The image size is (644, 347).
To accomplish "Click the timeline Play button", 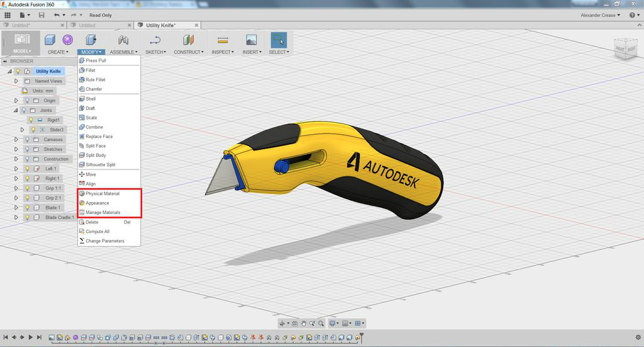I will point(30,337).
